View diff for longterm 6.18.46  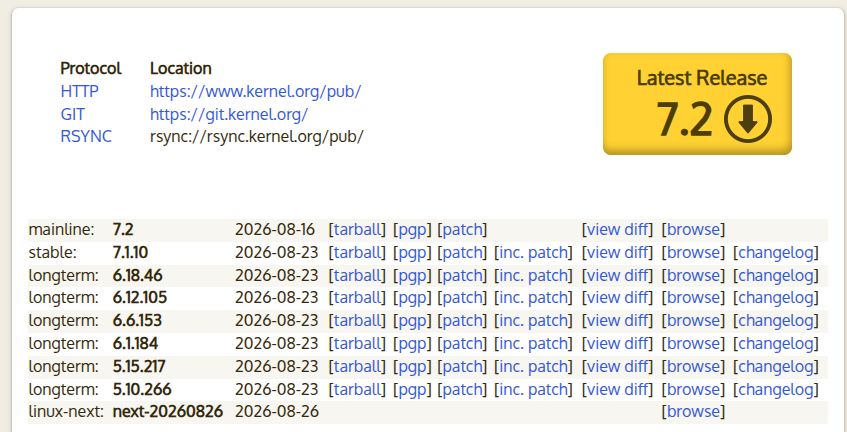click(617, 275)
